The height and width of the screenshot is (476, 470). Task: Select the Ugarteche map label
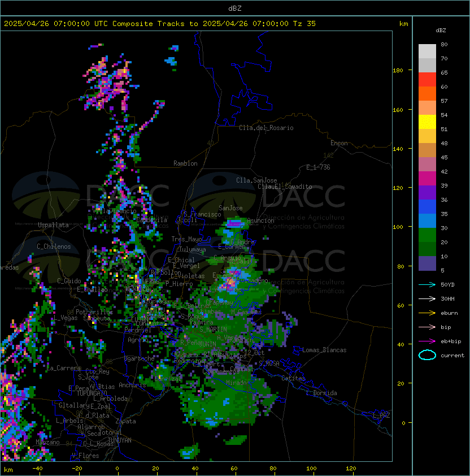point(140,358)
